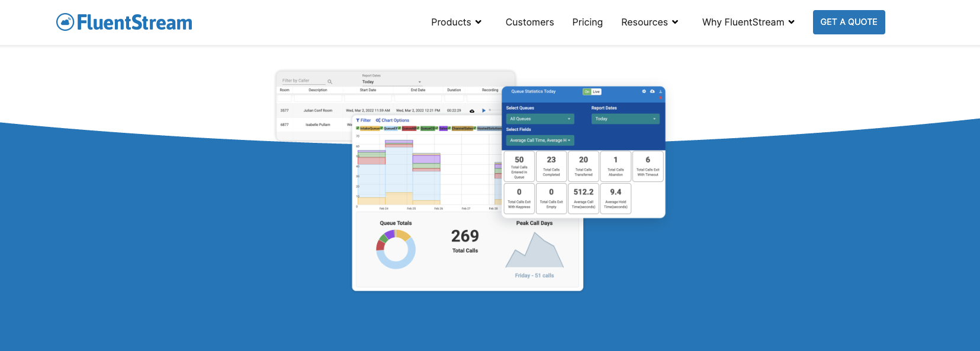The height and width of the screenshot is (351, 980).
Task: Click the Isabelle Pullam row description
Action: coord(318,125)
